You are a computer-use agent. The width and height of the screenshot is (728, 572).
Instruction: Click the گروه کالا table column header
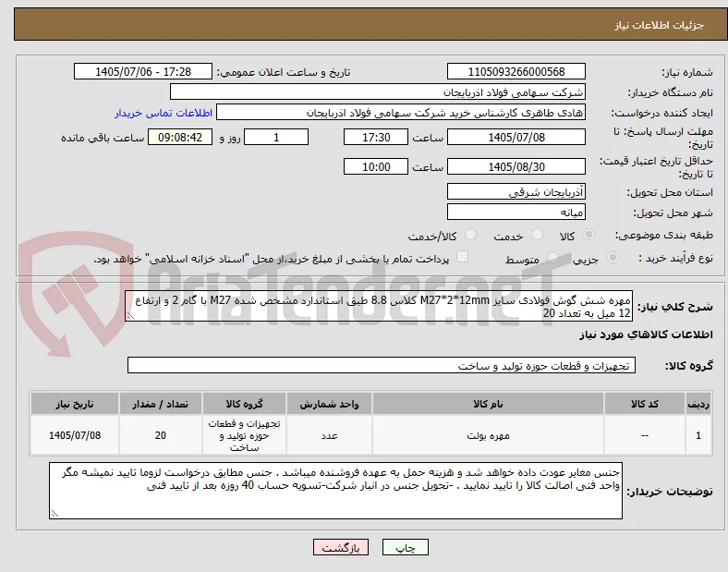244,404
